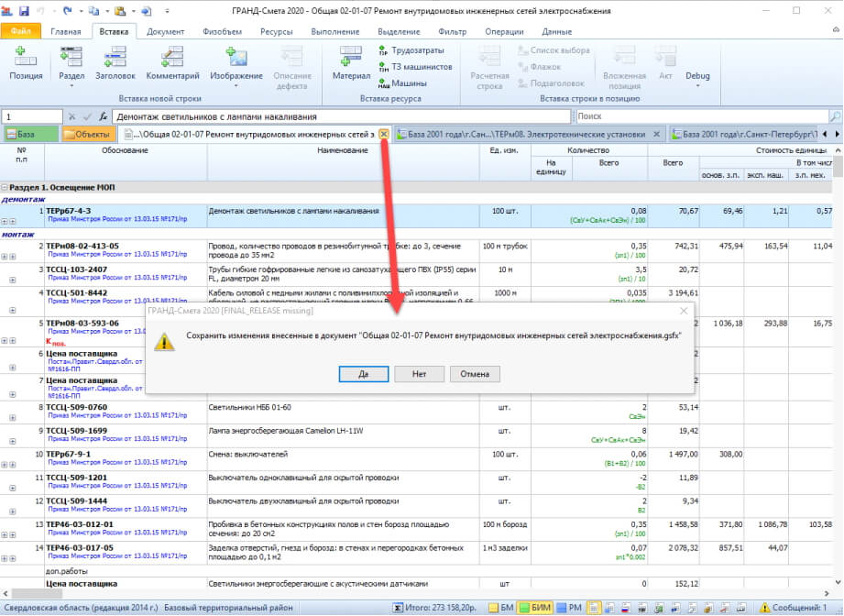
Task: Switch to the Операции ribbon tab
Action: (504, 32)
